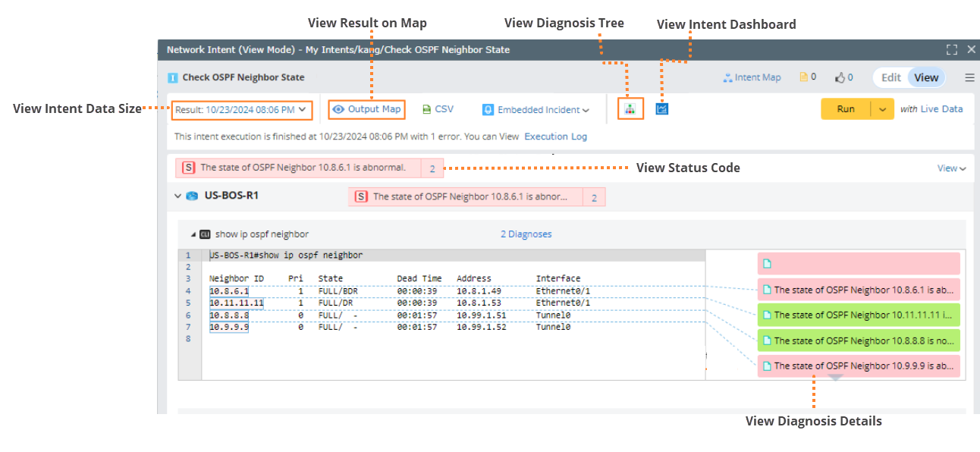Click the CLI icon beside show ip ospf
The image size is (980, 452).
click(x=205, y=234)
